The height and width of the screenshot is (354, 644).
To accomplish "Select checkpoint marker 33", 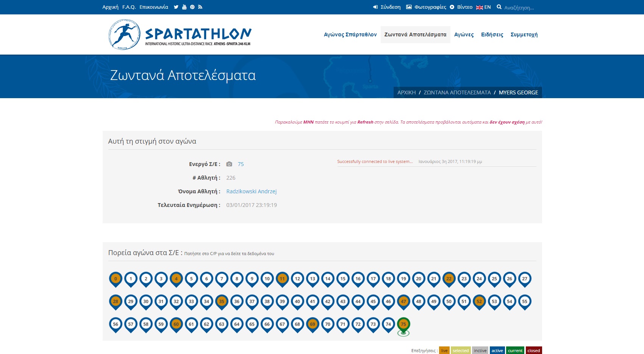I will (191, 302).
